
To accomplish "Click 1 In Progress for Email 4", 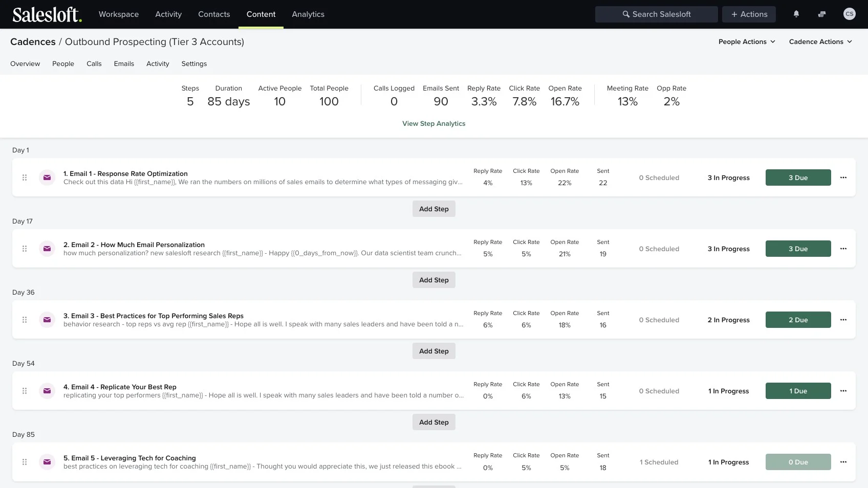I will click(729, 391).
